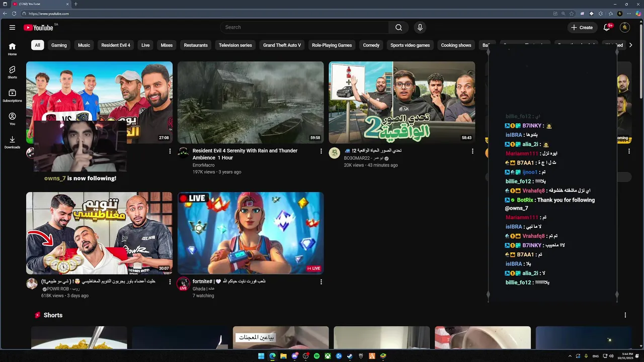
Task: Open File Explorer from the taskbar
Action: (283, 356)
